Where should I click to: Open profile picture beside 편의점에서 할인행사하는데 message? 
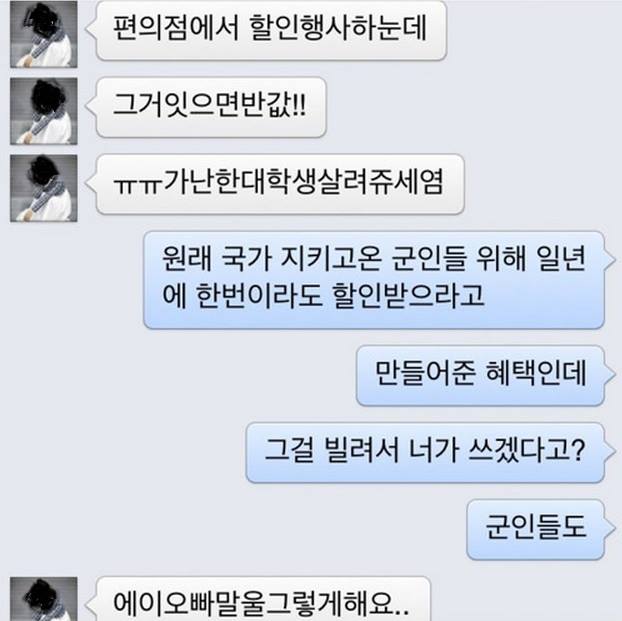[44, 34]
